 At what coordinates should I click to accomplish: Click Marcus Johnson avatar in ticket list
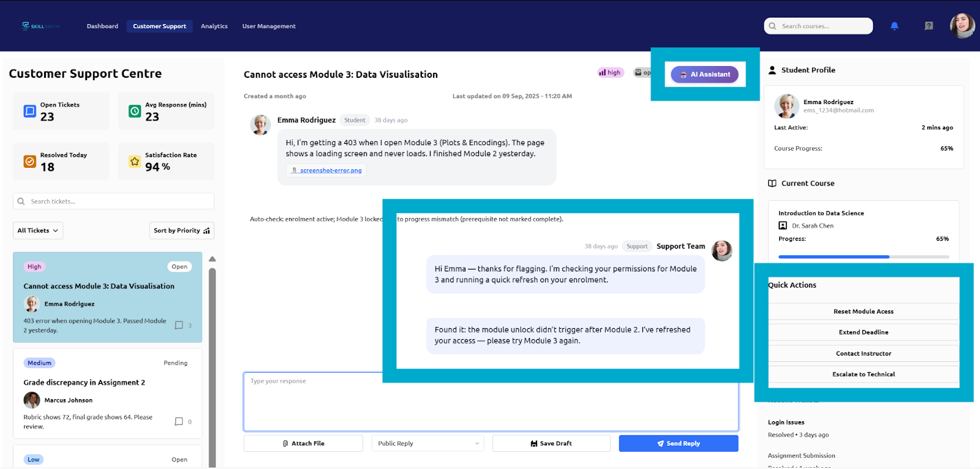tap(32, 400)
